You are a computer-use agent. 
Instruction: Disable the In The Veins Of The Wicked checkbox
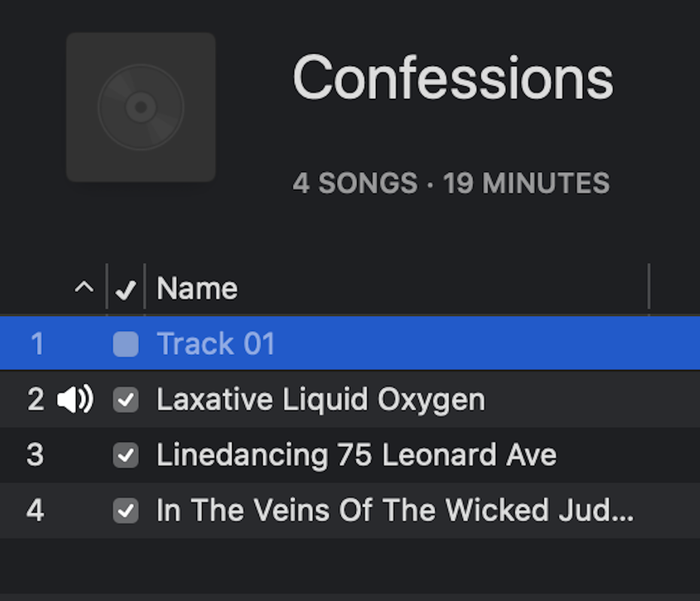click(126, 510)
